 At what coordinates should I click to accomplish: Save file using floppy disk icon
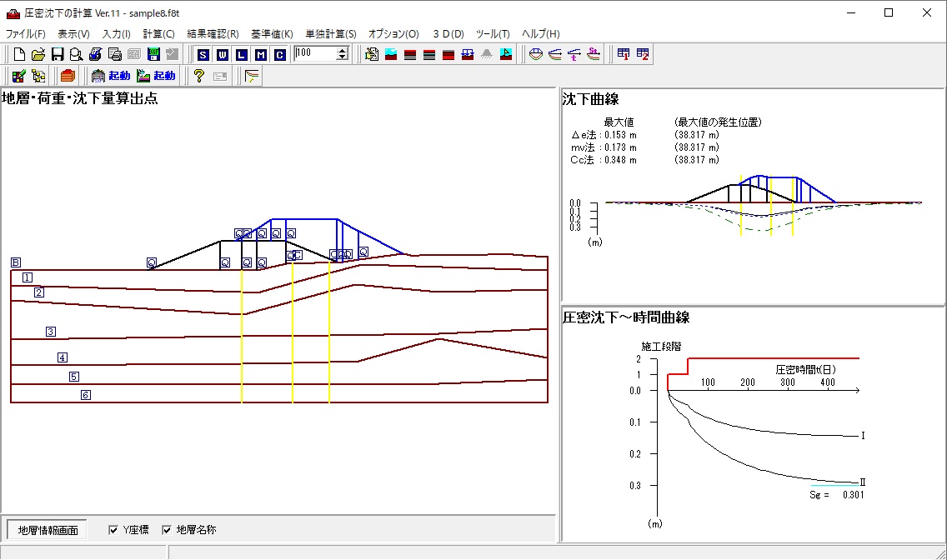[x=58, y=54]
